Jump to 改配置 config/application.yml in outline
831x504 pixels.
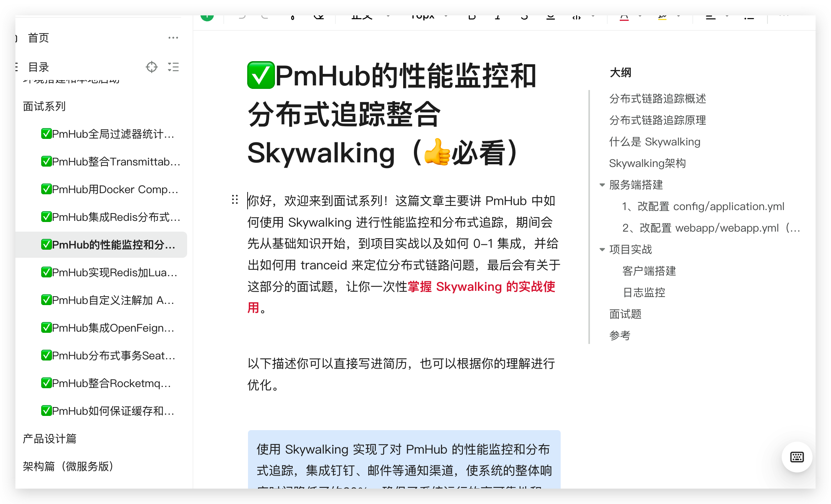[703, 207]
